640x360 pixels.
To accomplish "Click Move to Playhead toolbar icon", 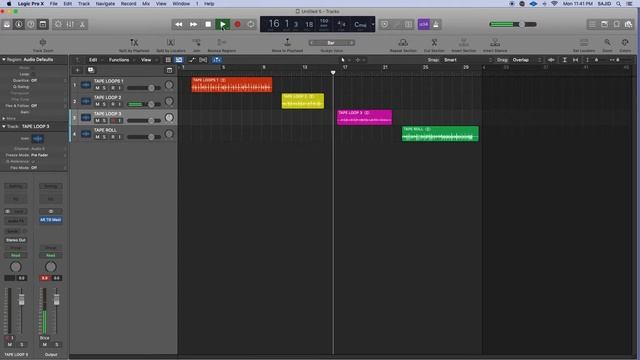I will click(287, 44).
